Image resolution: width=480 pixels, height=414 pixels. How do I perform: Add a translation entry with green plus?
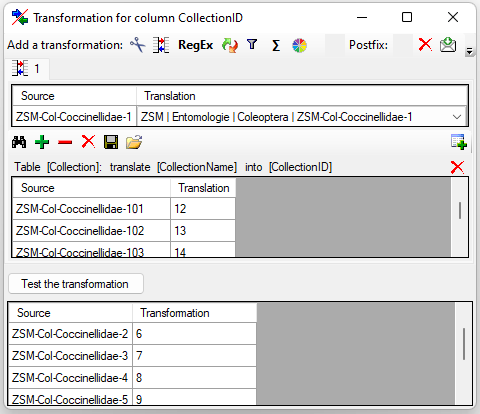pos(42,142)
